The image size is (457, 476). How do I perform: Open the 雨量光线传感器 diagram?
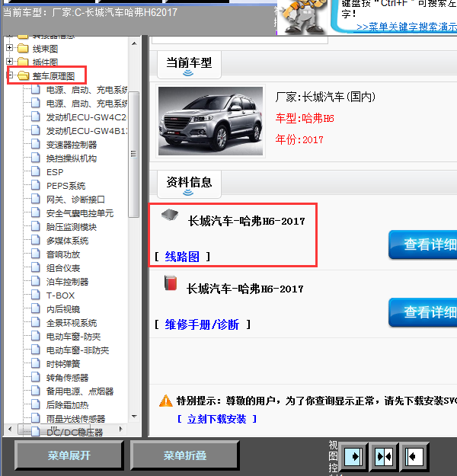point(75,419)
